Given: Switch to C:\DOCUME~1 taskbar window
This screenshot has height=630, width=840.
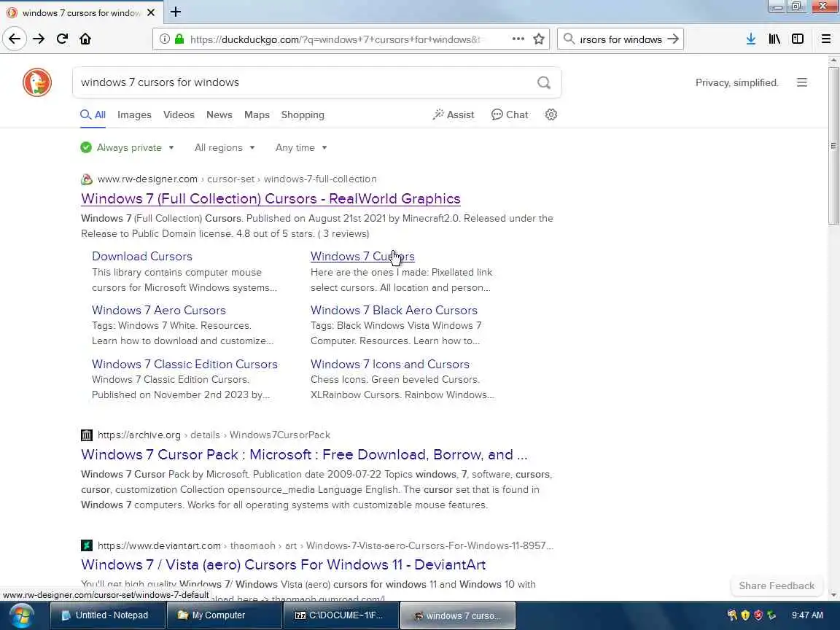Looking at the screenshot, I should (341, 615).
